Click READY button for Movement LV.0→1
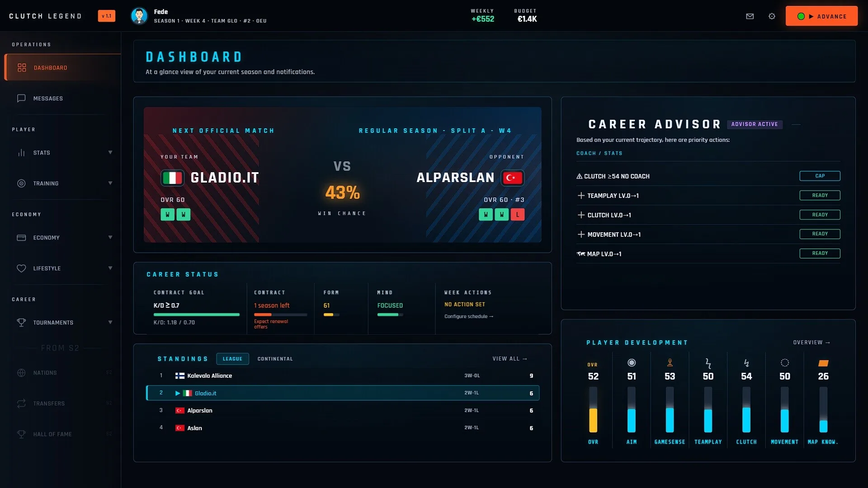 click(x=820, y=234)
